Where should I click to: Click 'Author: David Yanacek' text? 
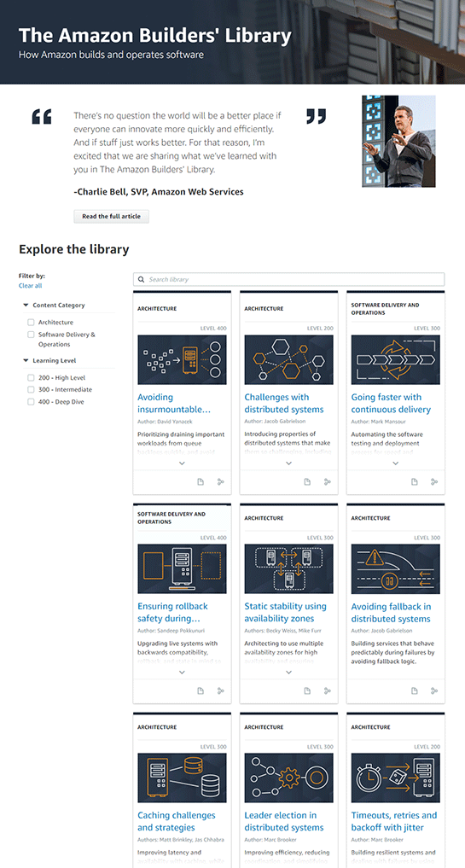[x=163, y=422]
